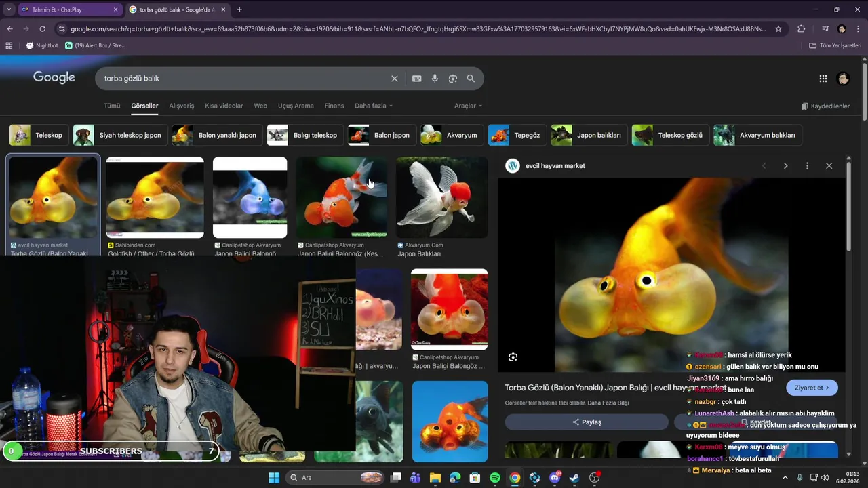The image size is (868, 488).
Task: Switch to the 'Tümü' results tab
Action: [112, 106]
